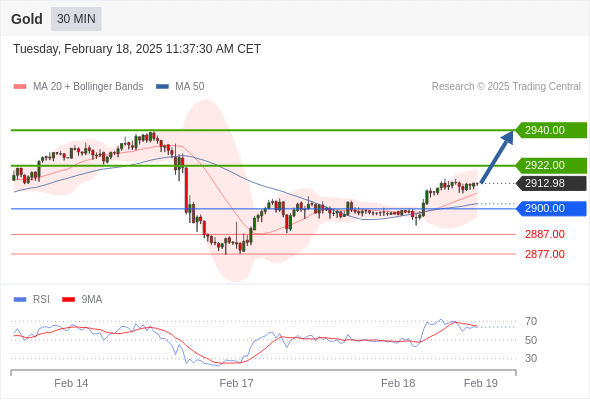Select the 9MA legend label
Image resolution: width=590 pixels, height=400 pixels.
coord(92,300)
